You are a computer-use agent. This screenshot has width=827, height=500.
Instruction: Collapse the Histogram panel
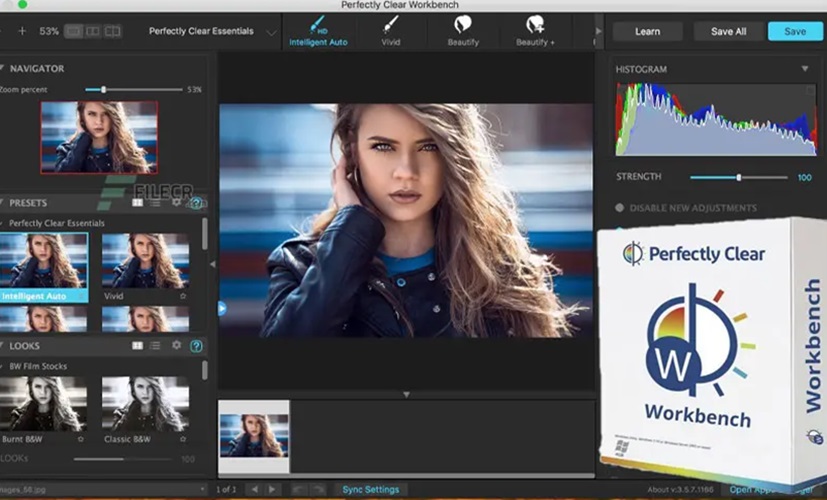[804, 69]
